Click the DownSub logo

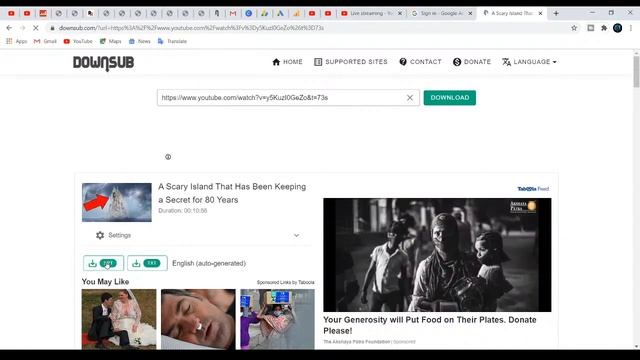(103, 63)
